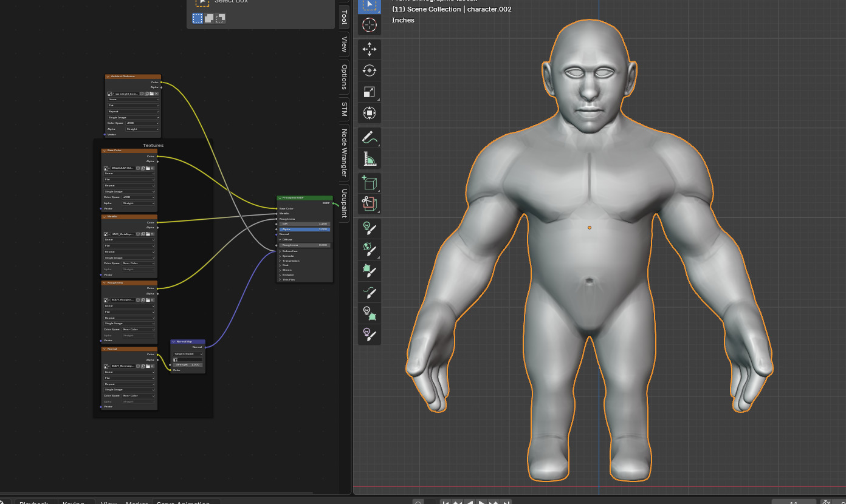
Task: Unlink image from Metallic texture node
Action: (x=153, y=234)
